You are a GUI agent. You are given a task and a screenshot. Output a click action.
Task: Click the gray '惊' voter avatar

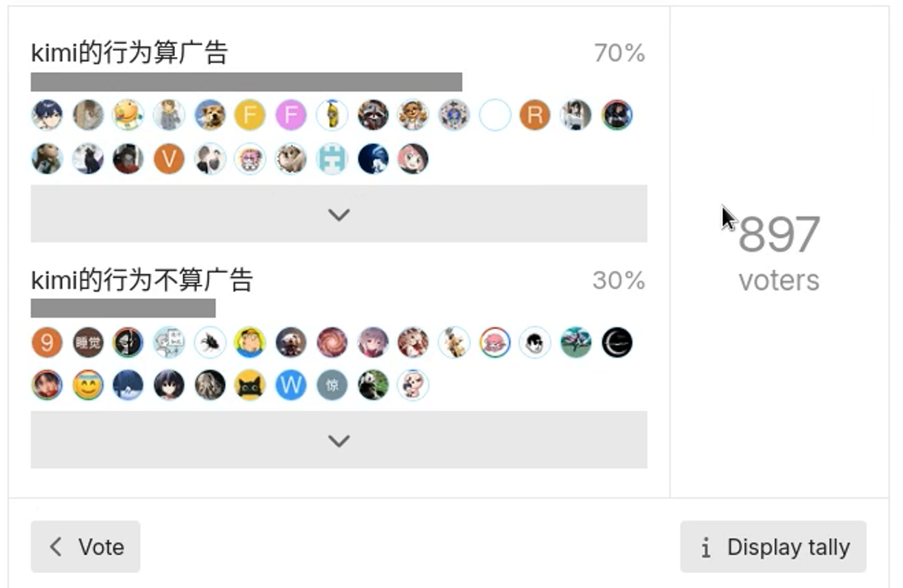point(332,385)
